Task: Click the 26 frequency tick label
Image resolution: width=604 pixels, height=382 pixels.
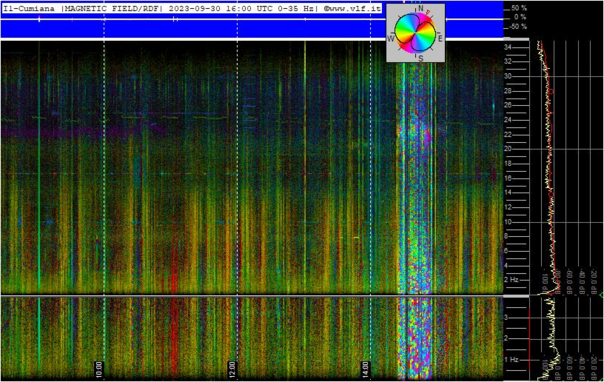Action: point(508,105)
